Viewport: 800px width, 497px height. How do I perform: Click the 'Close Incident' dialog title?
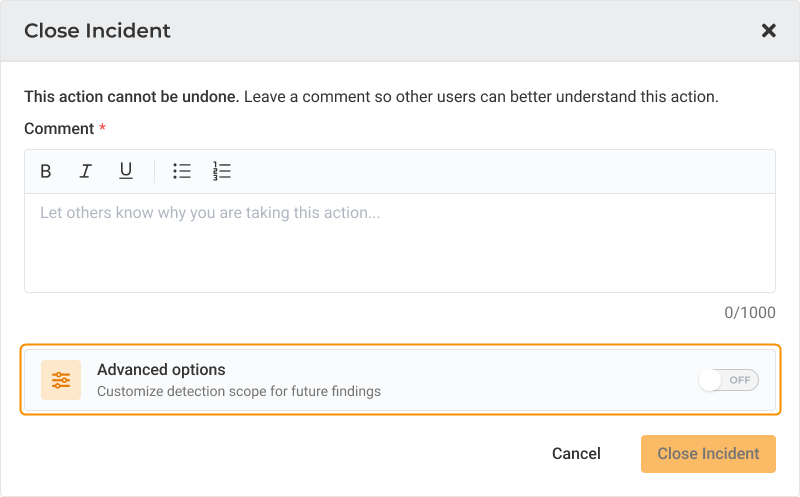coord(97,31)
